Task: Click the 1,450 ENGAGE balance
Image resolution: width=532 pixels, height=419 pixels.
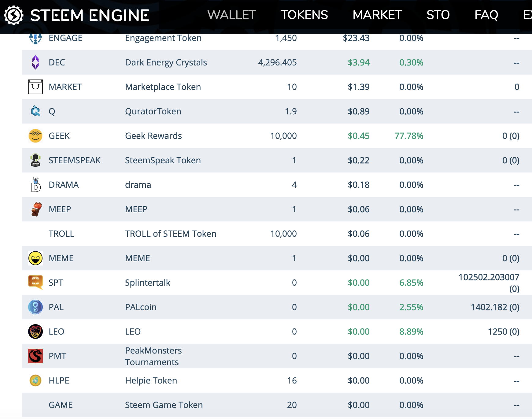Action: (286, 38)
